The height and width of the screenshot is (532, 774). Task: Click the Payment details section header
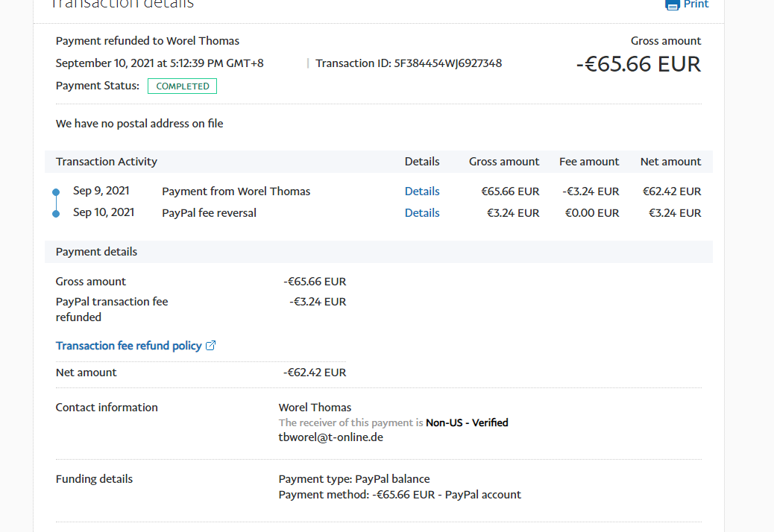(x=96, y=252)
